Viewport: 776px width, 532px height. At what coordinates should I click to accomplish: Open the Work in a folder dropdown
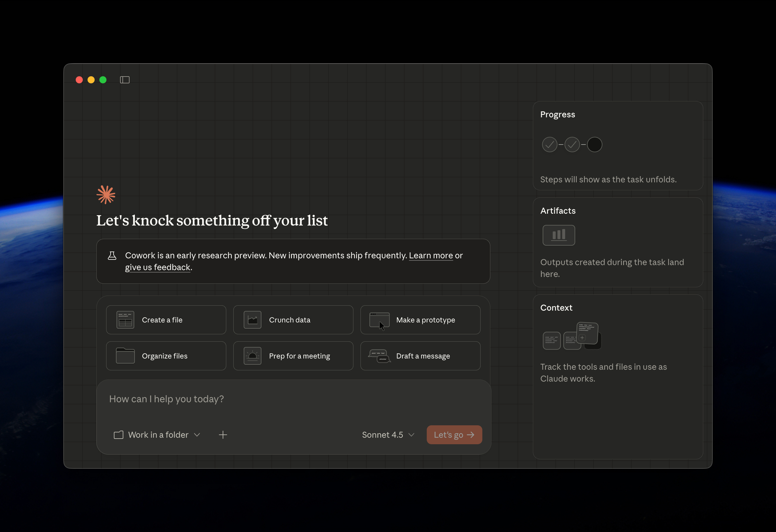click(x=158, y=434)
